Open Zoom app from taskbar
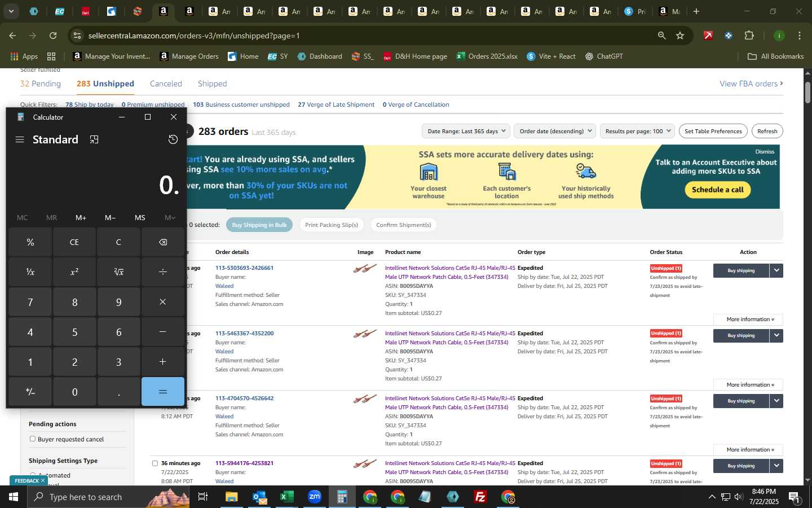 click(314, 497)
